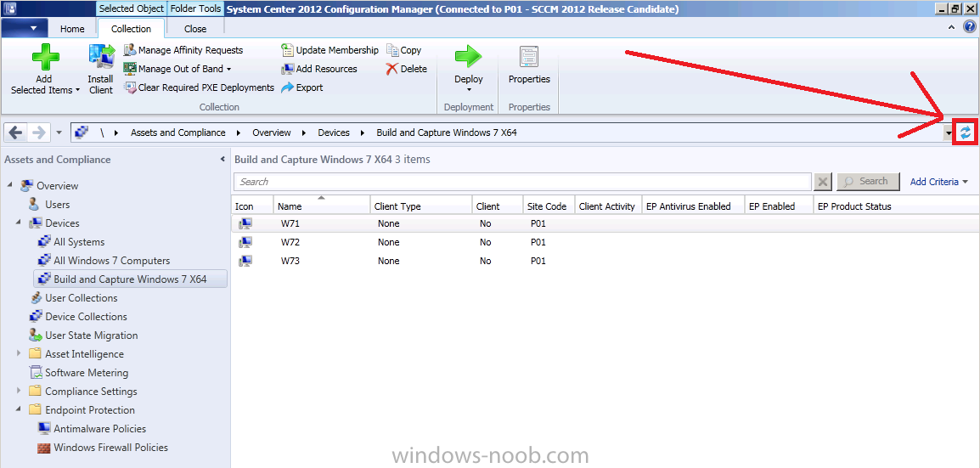Sort by the Name column header

[321, 206]
